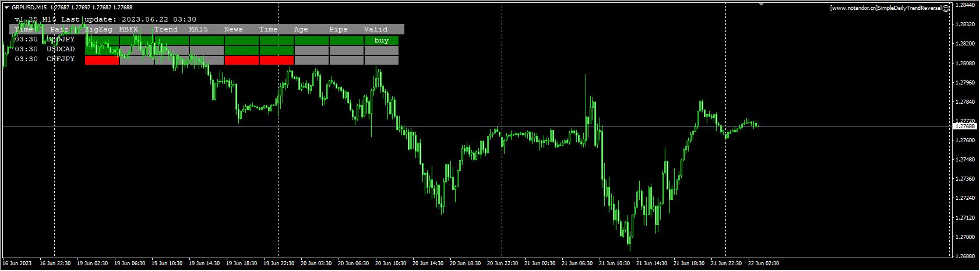Click the USDCAD pair label
The height and width of the screenshot is (271, 980).
(x=61, y=49)
